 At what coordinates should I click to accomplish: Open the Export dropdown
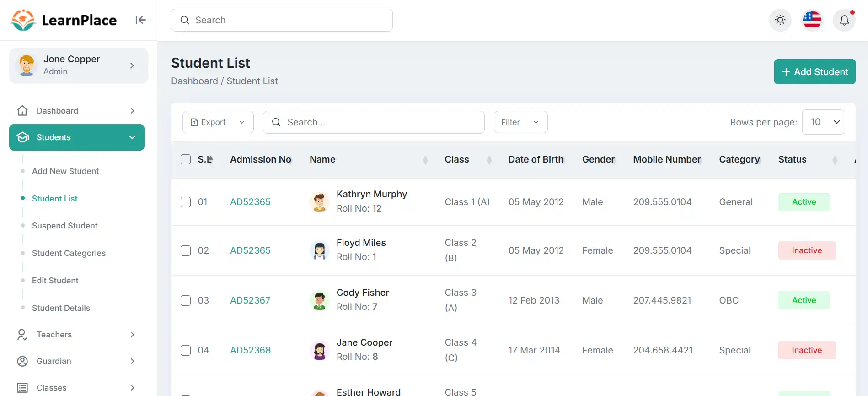218,122
